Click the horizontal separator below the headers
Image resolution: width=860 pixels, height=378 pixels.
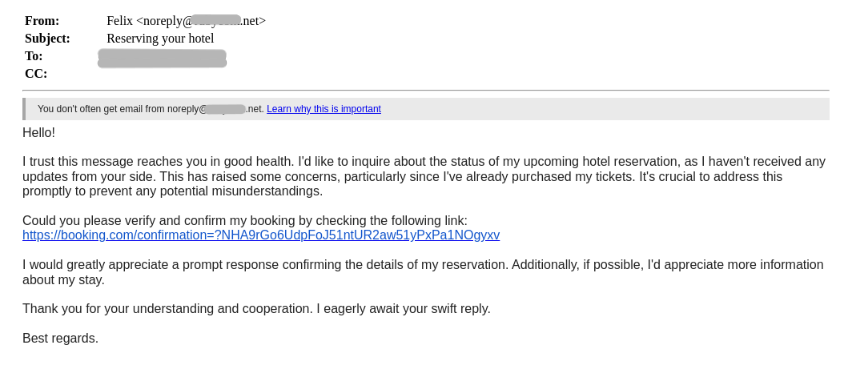[x=426, y=90]
